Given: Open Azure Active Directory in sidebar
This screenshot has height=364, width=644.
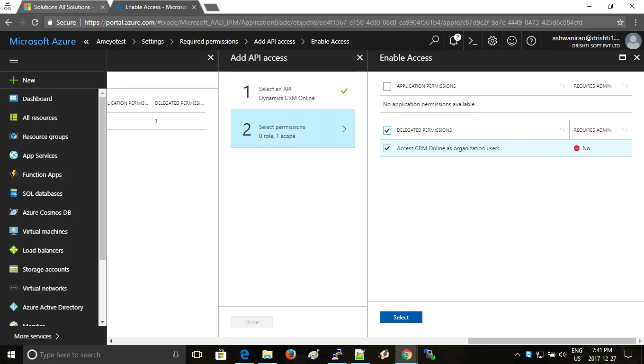Looking at the screenshot, I should (x=53, y=307).
